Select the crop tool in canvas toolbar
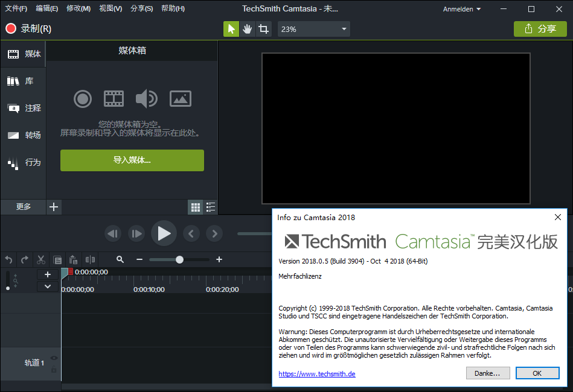The image size is (573, 392). coord(263,29)
